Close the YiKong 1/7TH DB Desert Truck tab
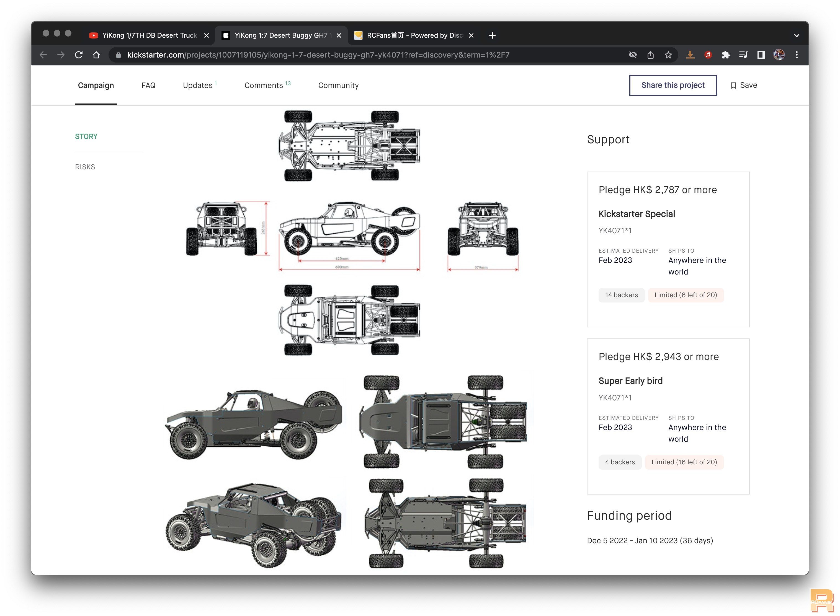 (206, 35)
